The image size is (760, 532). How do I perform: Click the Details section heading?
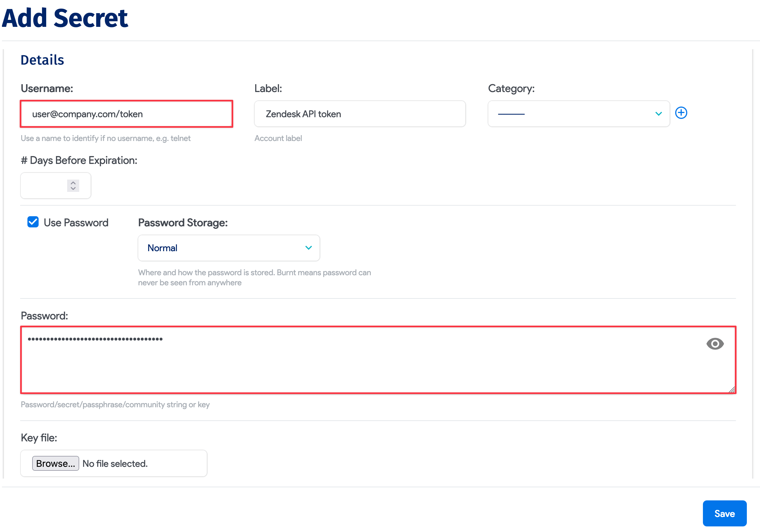click(42, 60)
